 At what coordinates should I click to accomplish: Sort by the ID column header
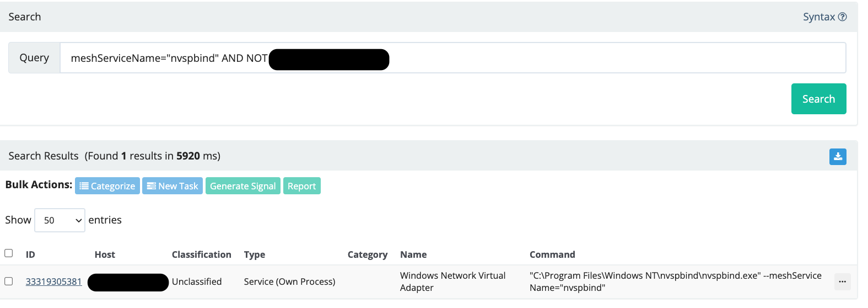(x=30, y=254)
